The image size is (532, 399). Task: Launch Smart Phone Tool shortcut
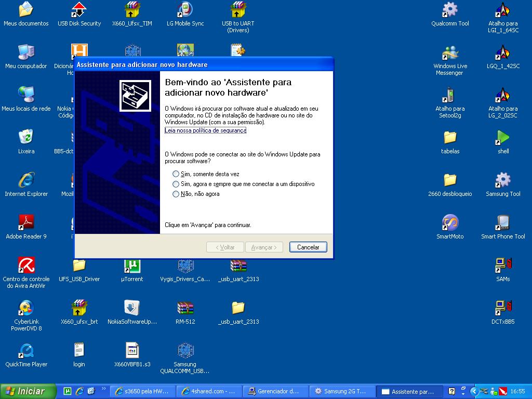pyautogui.click(x=503, y=227)
